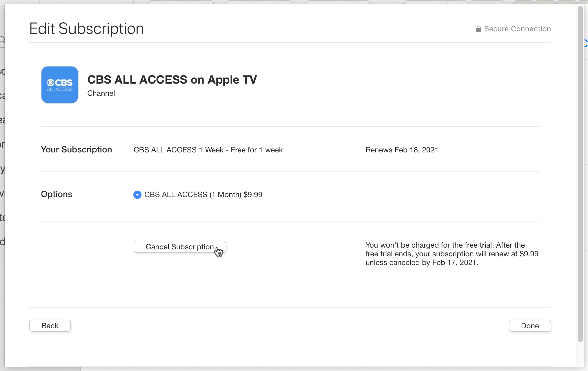Click the "Secure Connection" text
This screenshot has height=371, width=588.
pos(518,29)
